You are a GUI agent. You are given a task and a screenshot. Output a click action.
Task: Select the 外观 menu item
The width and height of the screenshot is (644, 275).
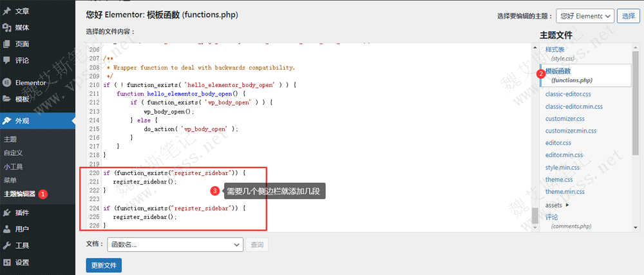coord(37,121)
